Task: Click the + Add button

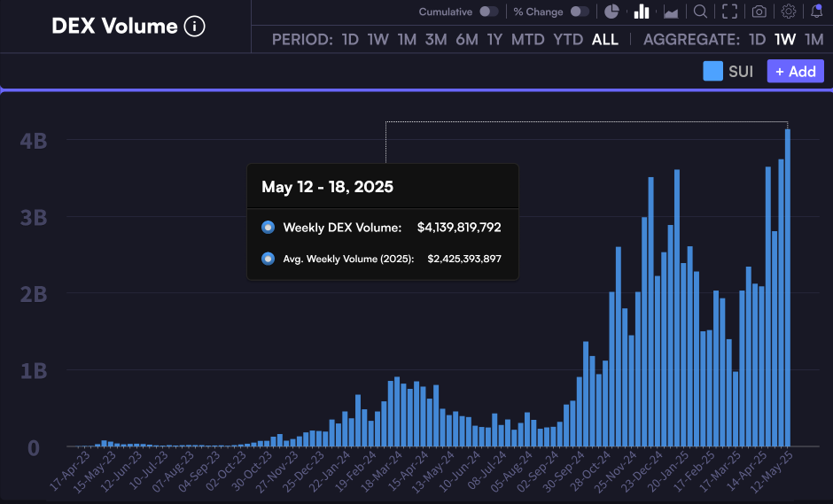Action: pos(795,72)
